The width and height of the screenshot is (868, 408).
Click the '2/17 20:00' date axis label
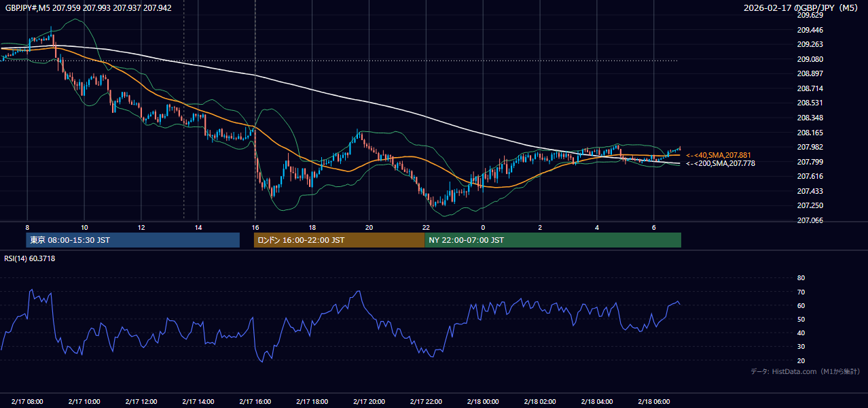[369, 401]
